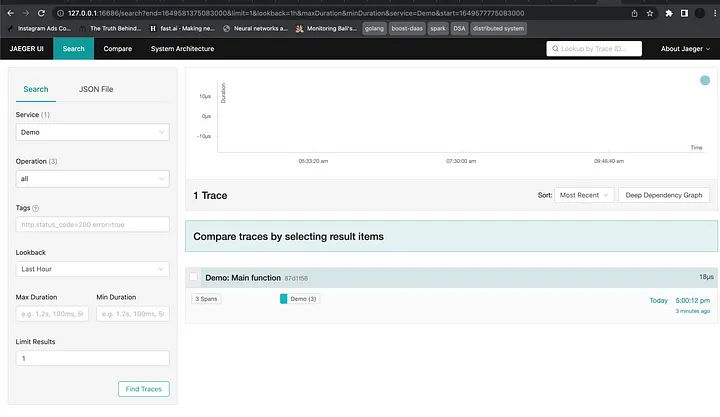Click the trace dot in scatter plot
This screenshot has width=720, height=417.
pyautogui.click(x=705, y=81)
